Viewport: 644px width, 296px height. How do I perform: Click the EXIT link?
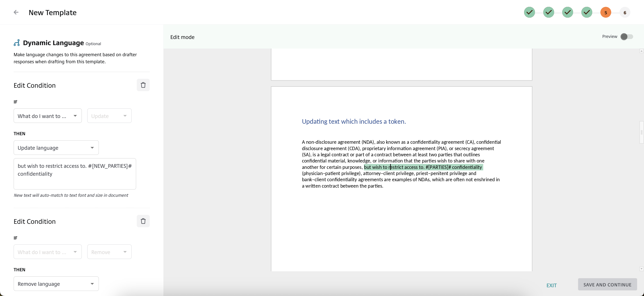pos(551,285)
